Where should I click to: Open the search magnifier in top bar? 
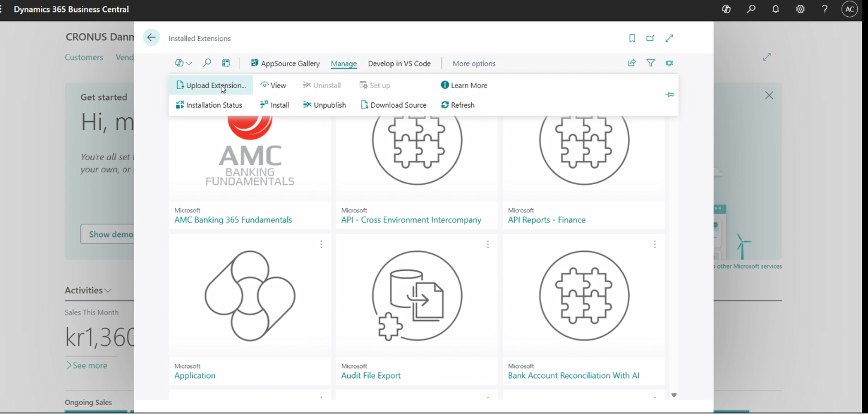click(751, 10)
